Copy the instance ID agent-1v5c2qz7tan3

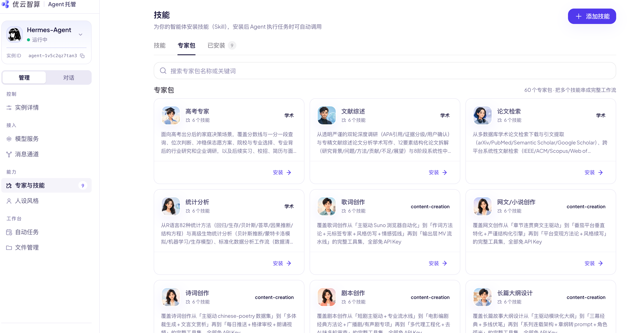pyautogui.click(x=82, y=56)
